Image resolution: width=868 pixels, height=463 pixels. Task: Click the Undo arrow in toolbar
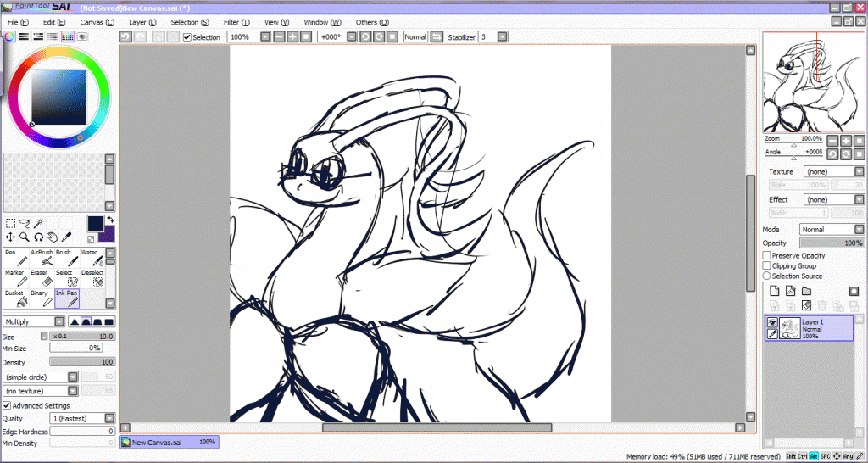coord(125,37)
